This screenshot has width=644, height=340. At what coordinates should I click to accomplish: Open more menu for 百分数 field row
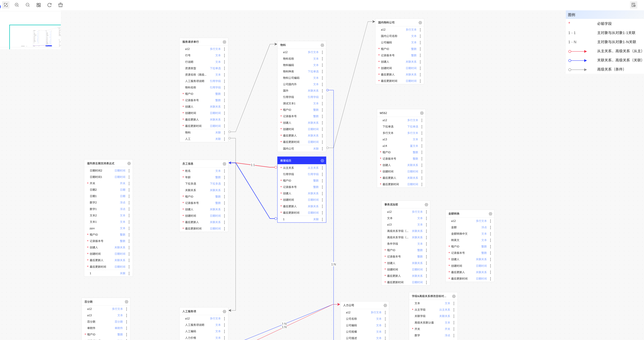coord(127,322)
